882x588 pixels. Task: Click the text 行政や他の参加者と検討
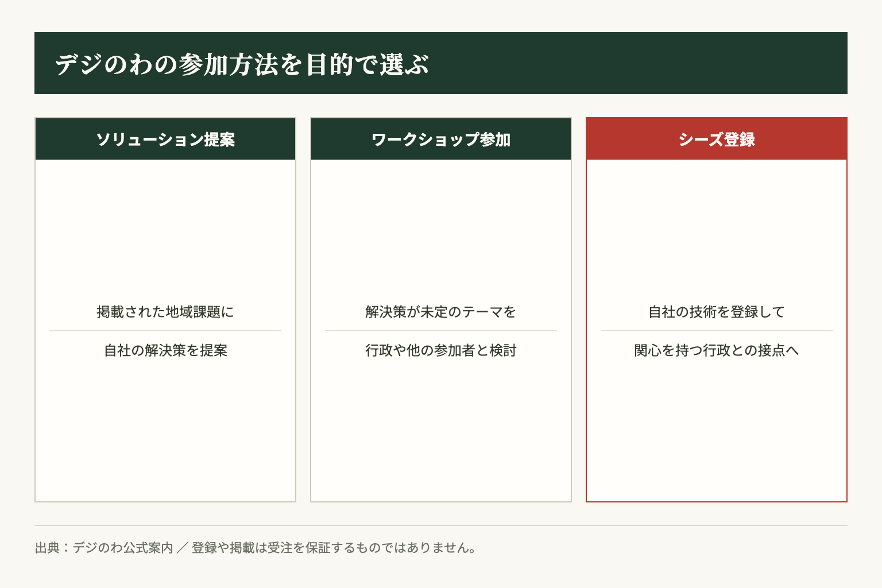(441, 350)
